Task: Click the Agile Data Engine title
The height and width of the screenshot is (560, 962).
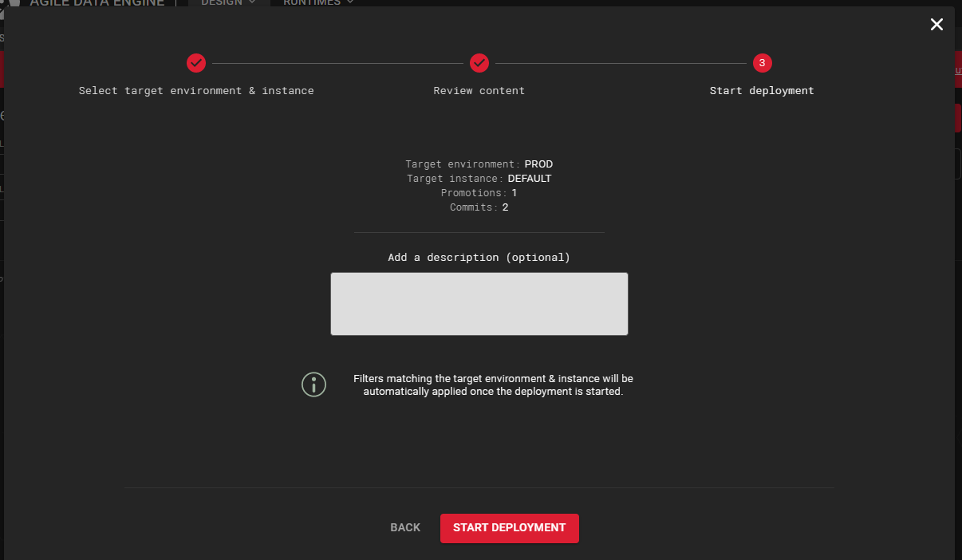Action: click(x=97, y=3)
